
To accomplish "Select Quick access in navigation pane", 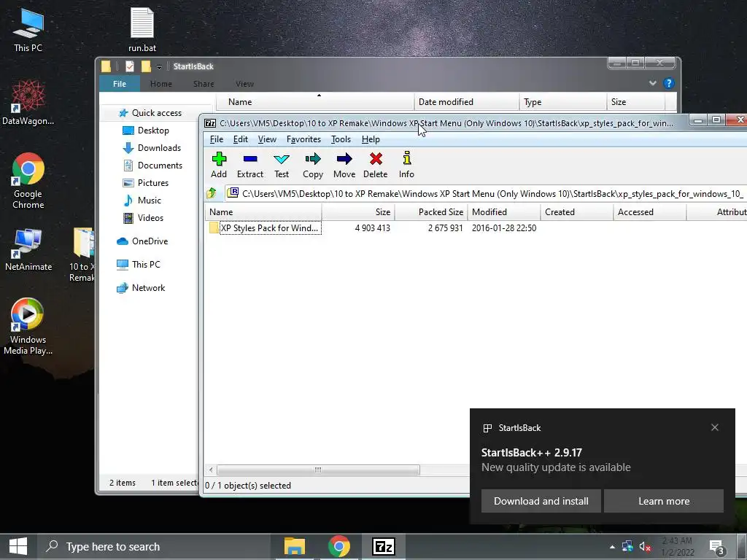I will 150,113.
